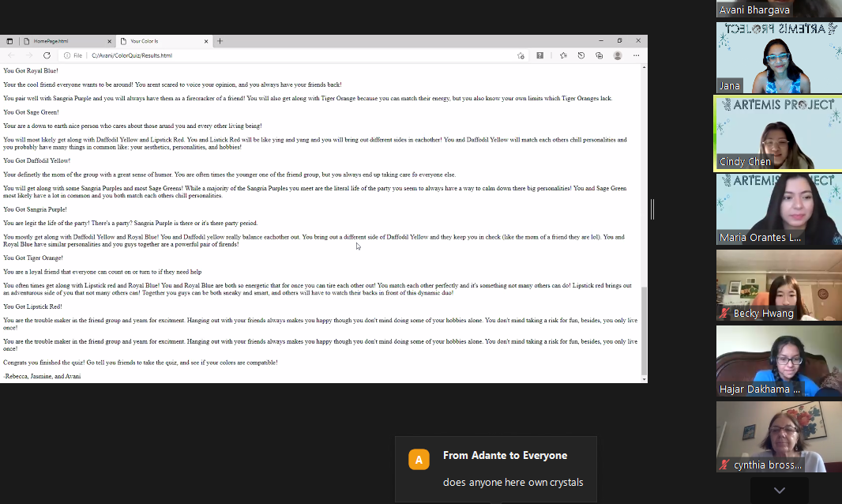Close the Your Color Is tab
The width and height of the screenshot is (842, 504).
pyautogui.click(x=207, y=41)
